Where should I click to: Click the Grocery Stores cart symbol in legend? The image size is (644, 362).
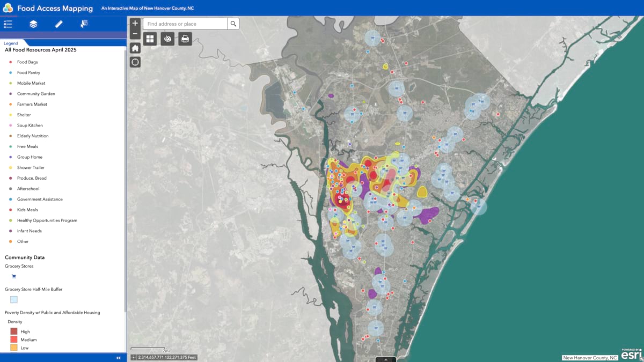[x=14, y=277]
